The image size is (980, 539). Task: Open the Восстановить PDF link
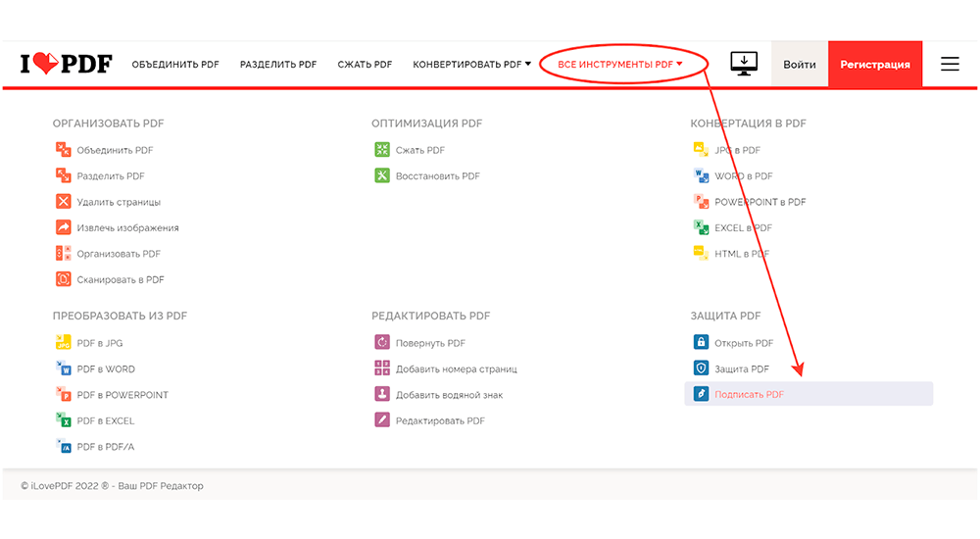click(x=437, y=175)
